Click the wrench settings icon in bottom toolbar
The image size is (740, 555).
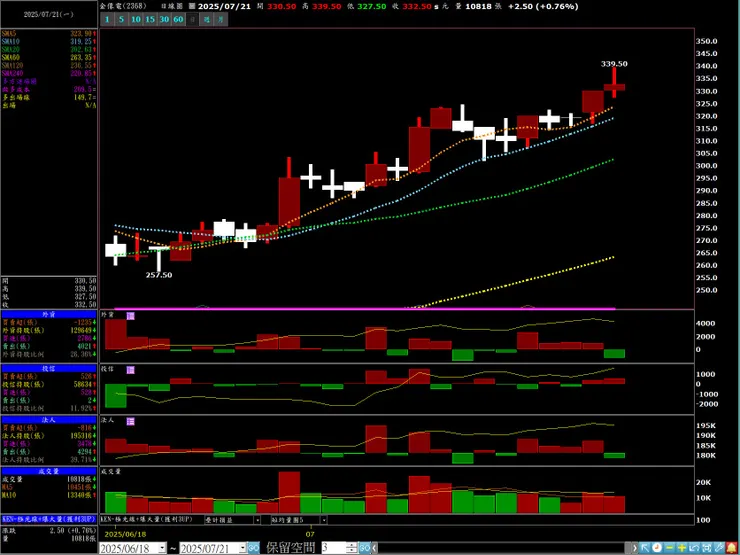[x=719, y=548]
